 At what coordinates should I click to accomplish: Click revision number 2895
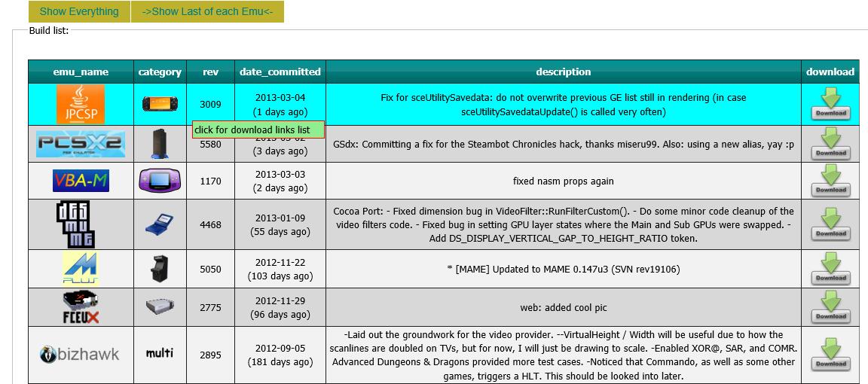(x=210, y=355)
